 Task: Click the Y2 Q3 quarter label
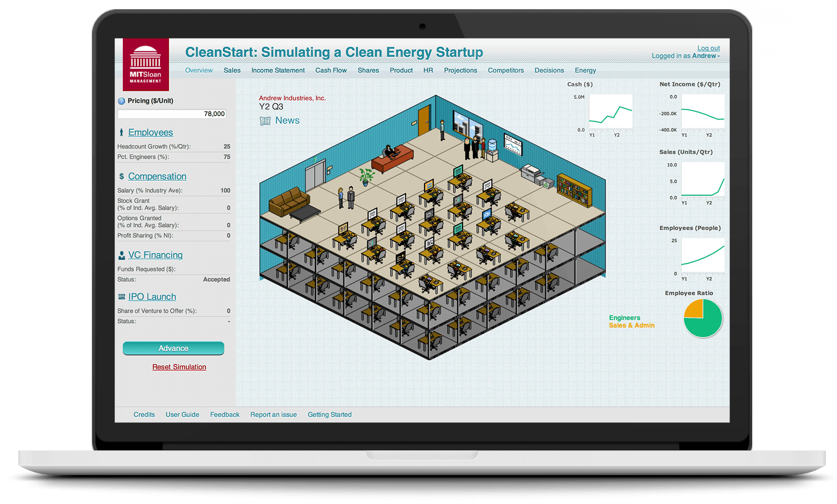271,107
